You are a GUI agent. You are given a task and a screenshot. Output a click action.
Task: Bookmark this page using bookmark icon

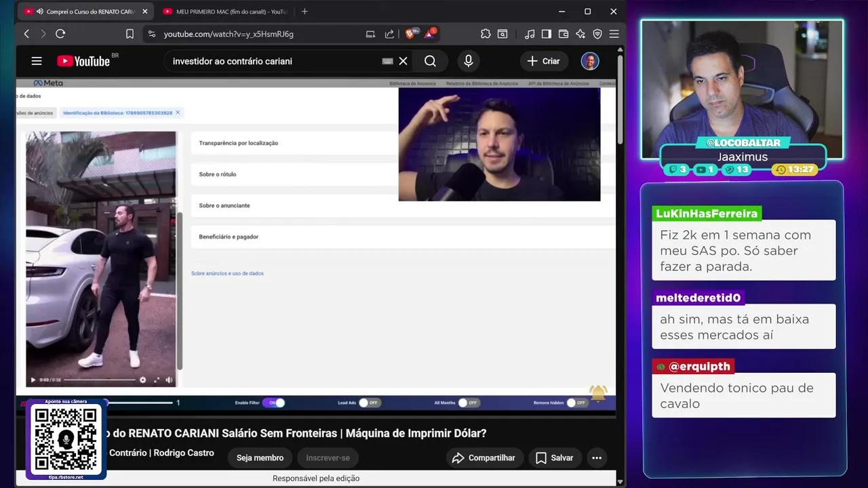click(130, 34)
